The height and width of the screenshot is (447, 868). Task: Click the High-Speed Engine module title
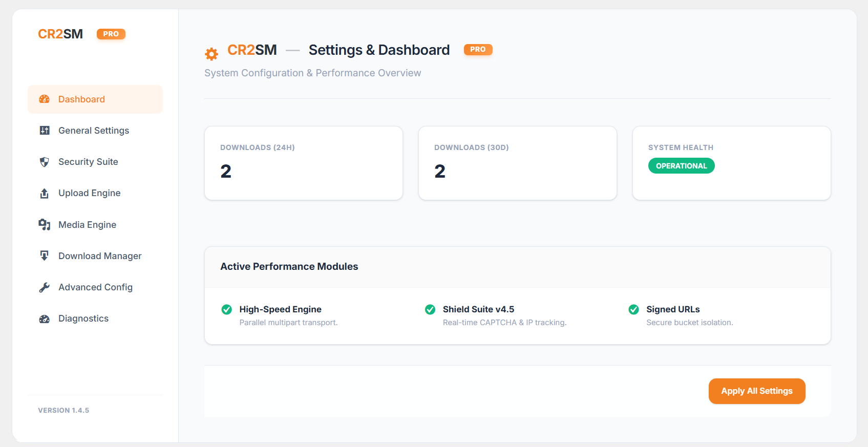point(281,309)
